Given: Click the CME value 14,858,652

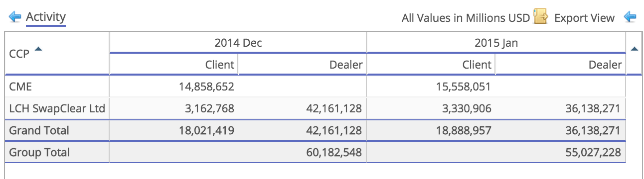Looking at the screenshot, I should coord(207,87).
